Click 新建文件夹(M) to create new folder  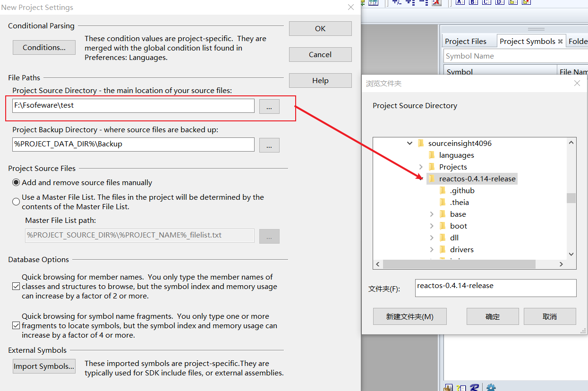(x=410, y=316)
